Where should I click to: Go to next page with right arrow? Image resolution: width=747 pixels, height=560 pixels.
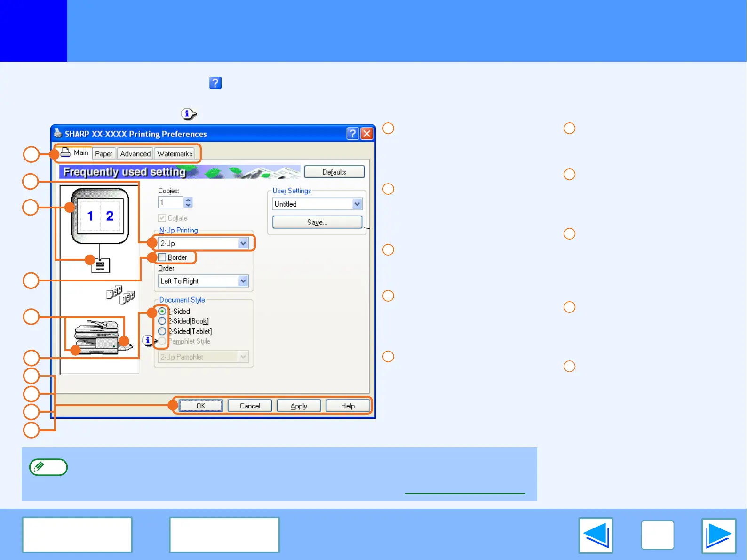[x=718, y=536]
